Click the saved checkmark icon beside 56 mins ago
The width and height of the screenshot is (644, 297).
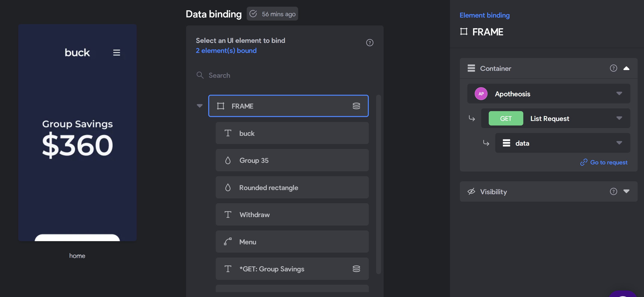[253, 14]
